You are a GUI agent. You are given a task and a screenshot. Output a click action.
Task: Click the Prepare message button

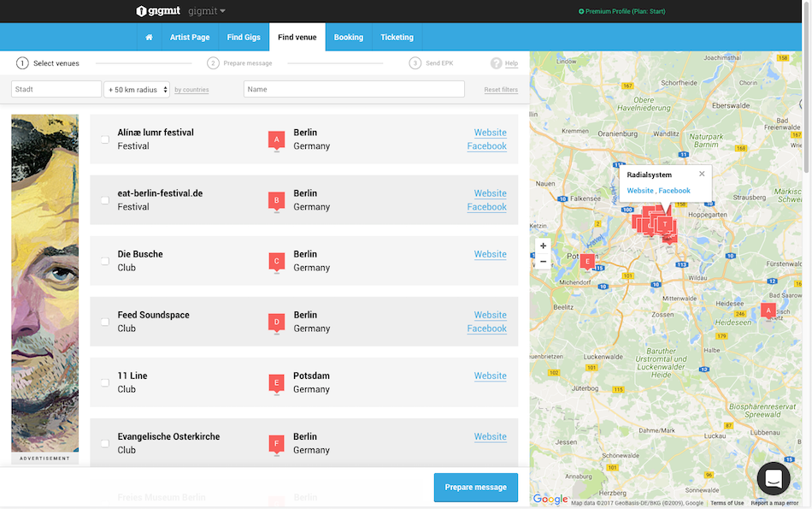[476, 488]
